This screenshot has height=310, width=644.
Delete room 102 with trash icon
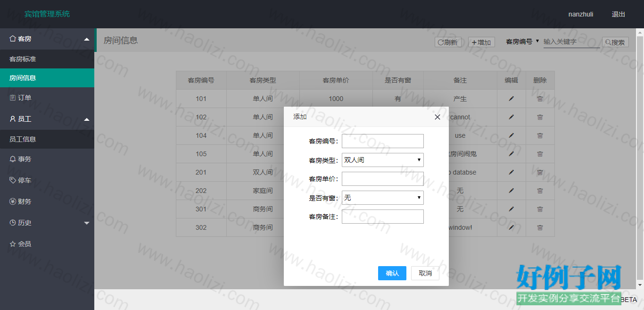[x=540, y=117]
